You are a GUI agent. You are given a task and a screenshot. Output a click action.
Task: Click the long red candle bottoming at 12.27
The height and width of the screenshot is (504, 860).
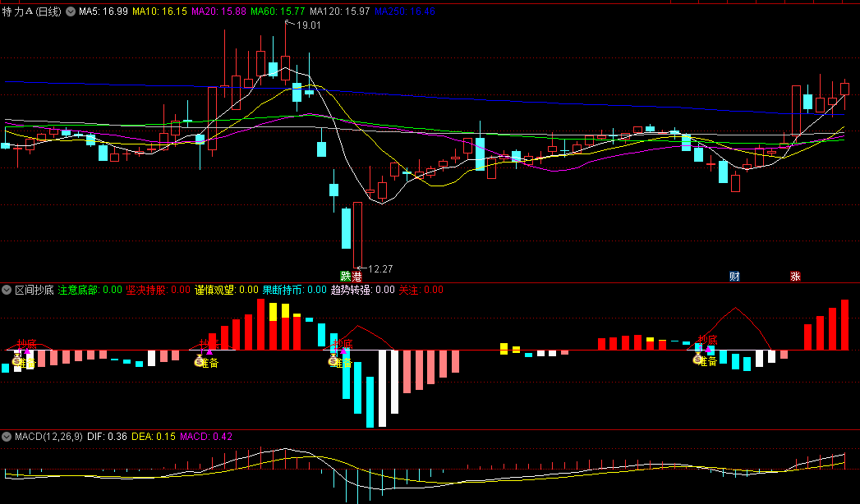pos(357,235)
